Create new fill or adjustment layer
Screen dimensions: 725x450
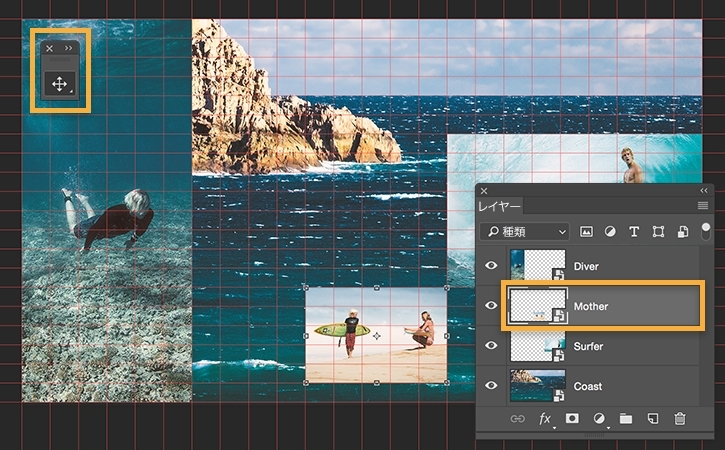(599, 419)
